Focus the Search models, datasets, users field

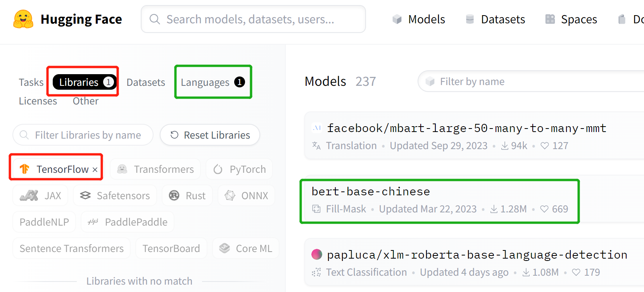(253, 19)
